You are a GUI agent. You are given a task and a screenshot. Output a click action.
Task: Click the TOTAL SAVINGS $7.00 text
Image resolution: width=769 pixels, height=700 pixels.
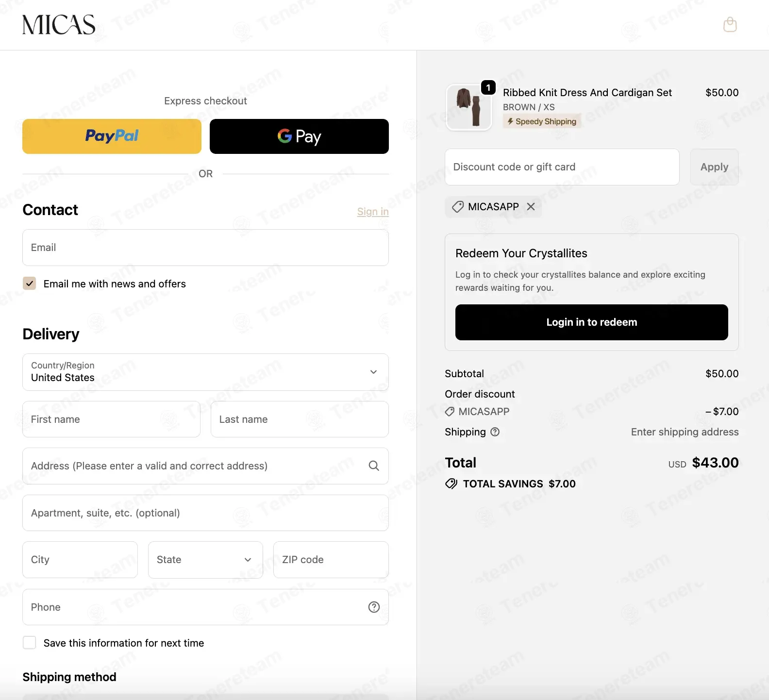(519, 484)
